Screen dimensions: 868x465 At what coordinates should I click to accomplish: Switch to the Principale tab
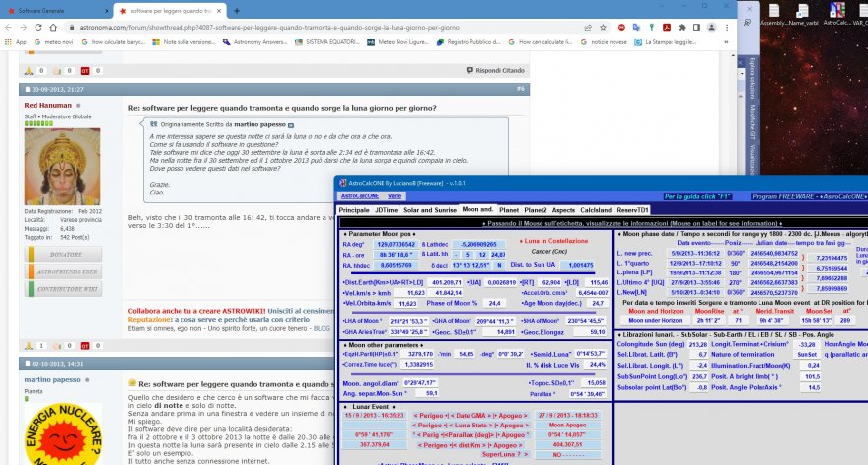354,210
